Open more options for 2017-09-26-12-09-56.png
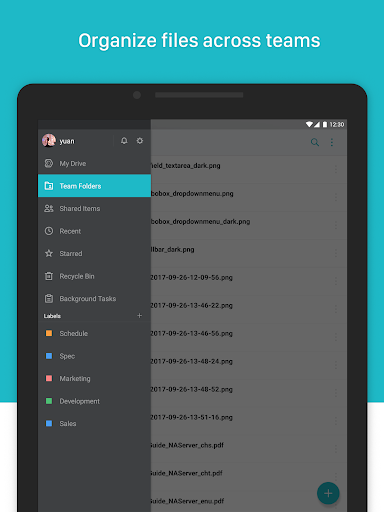Image resolution: width=384 pixels, height=512 pixels. click(336, 281)
